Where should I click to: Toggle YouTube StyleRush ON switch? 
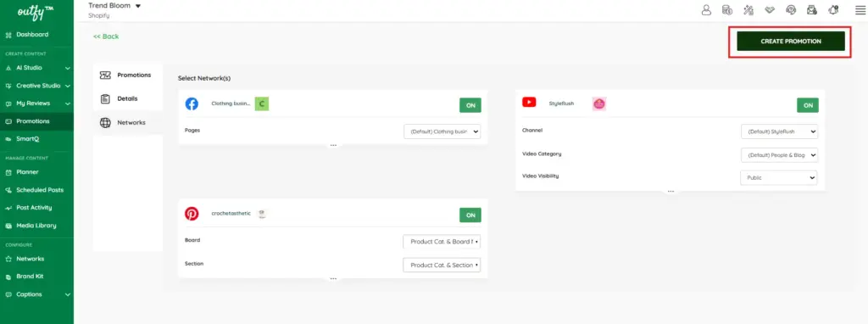click(808, 105)
